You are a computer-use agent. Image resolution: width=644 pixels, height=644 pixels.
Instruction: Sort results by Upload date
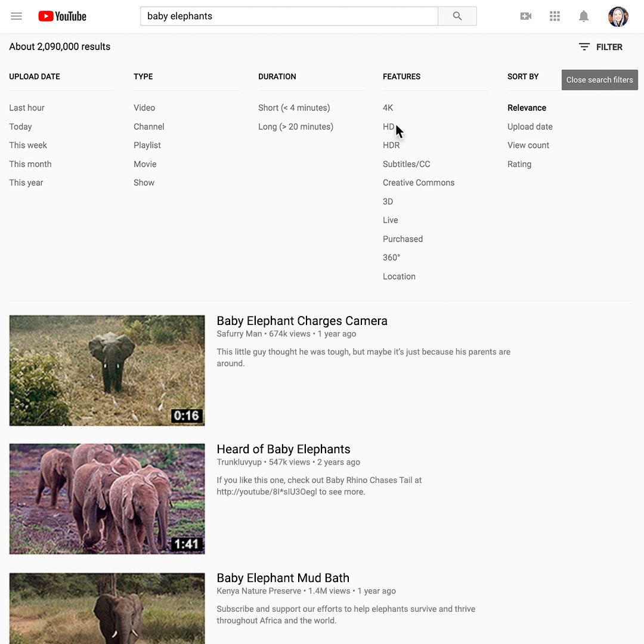coord(530,126)
